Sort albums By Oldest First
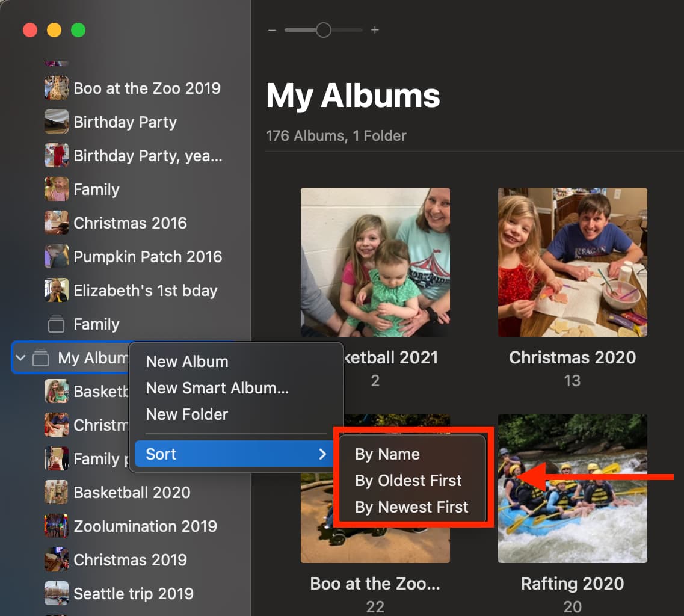This screenshot has width=684, height=616. pyautogui.click(x=408, y=481)
